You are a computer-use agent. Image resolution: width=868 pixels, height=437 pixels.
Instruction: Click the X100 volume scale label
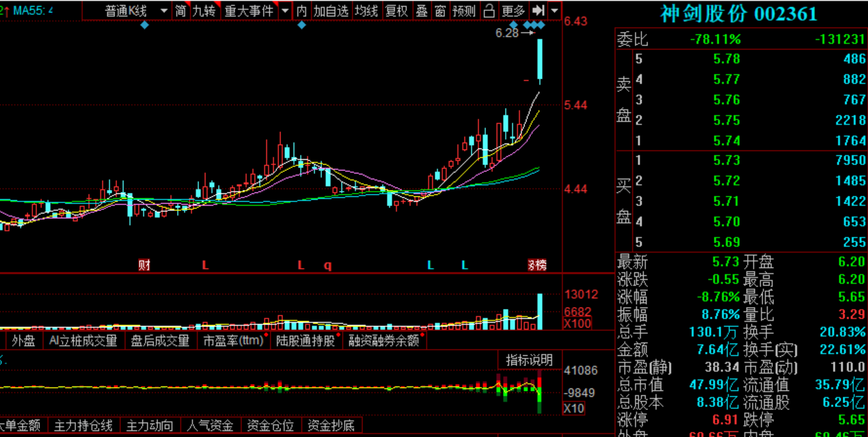pos(577,324)
